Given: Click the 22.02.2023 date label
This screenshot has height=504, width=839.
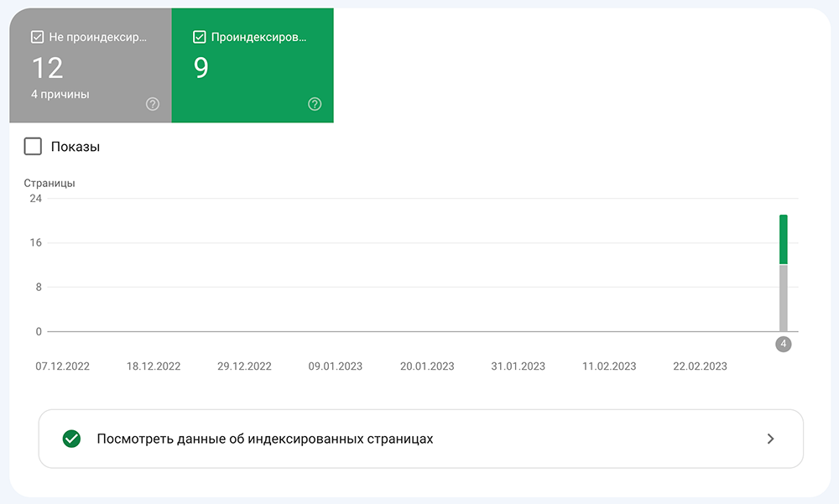Looking at the screenshot, I should [700, 366].
